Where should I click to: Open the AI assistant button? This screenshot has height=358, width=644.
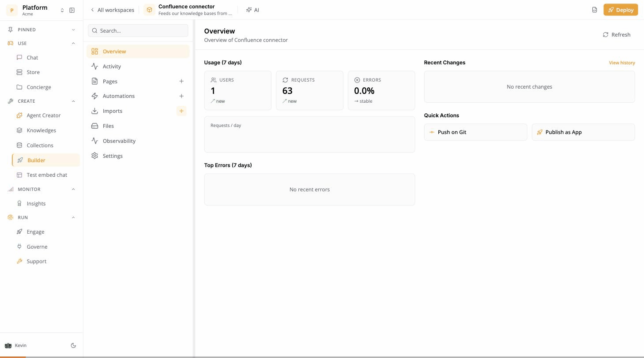(x=252, y=10)
